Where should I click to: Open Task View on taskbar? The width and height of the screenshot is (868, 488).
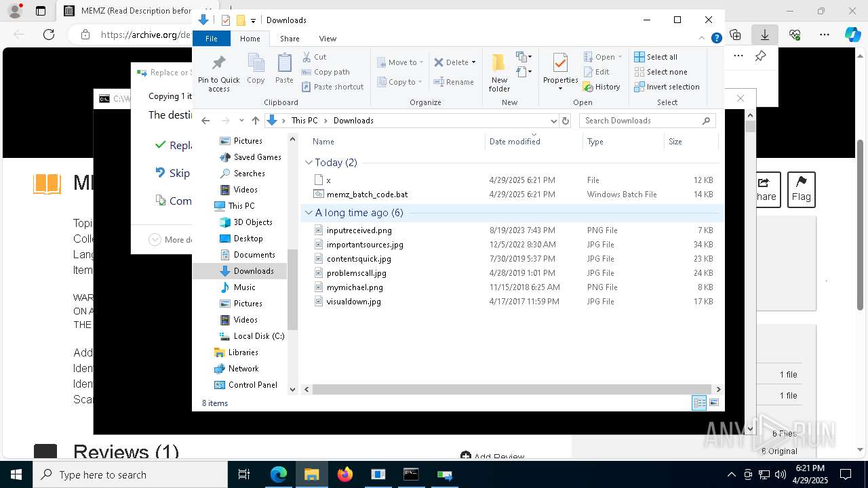click(244, 474)
